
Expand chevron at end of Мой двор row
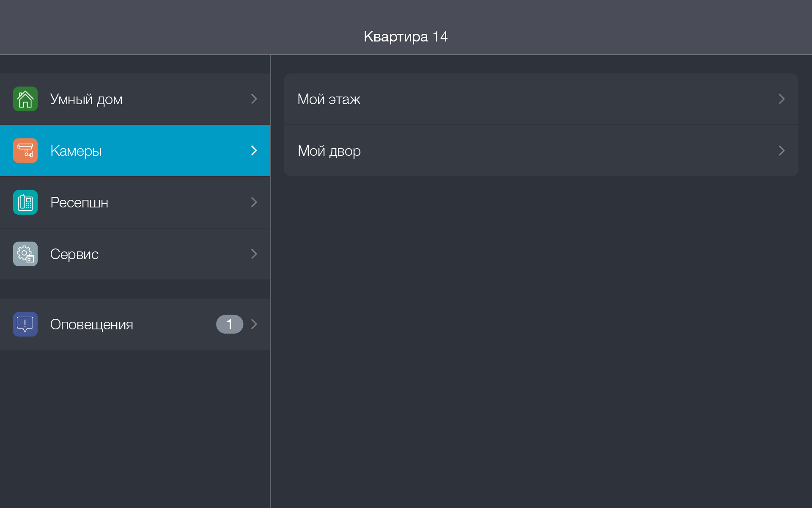[782, 151]
